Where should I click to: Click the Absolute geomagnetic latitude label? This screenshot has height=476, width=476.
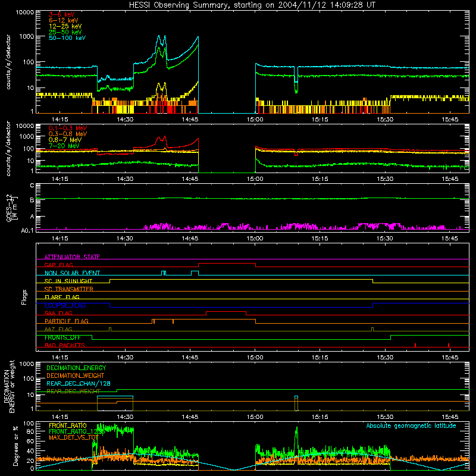coord(411,425)
